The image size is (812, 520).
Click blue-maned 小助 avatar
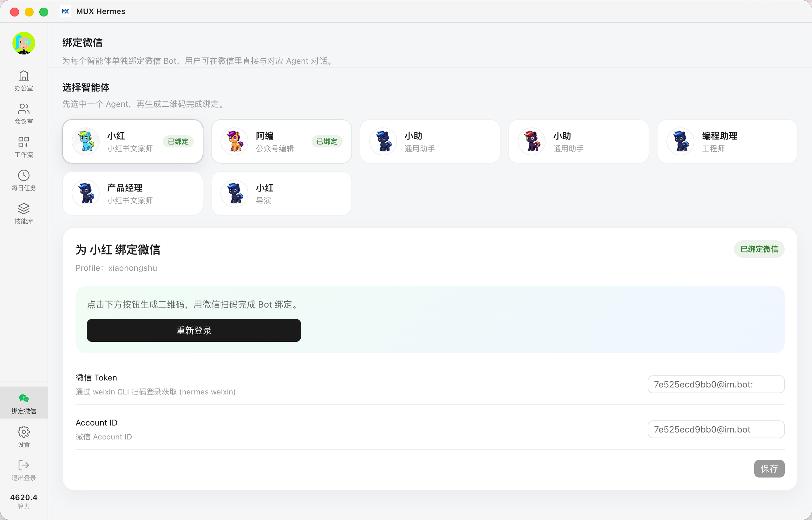click(x=383, y=141)
